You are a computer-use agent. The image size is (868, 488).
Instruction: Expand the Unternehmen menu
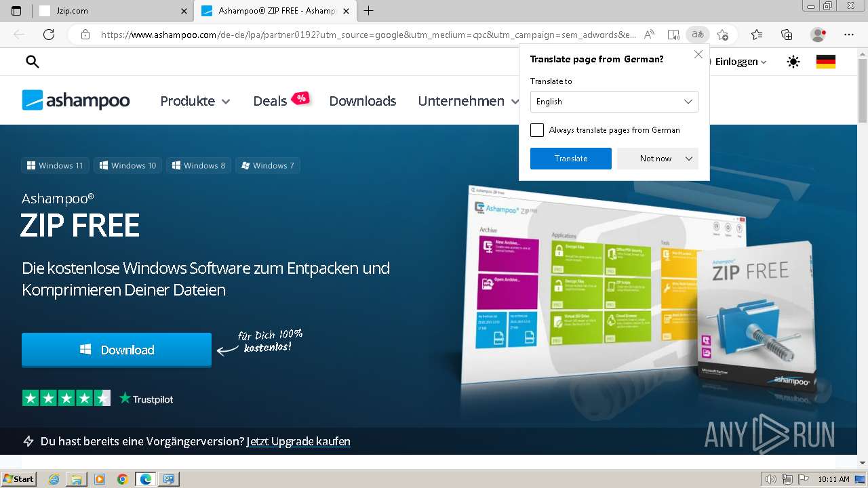pyautogui.click(x=470, y=101)
